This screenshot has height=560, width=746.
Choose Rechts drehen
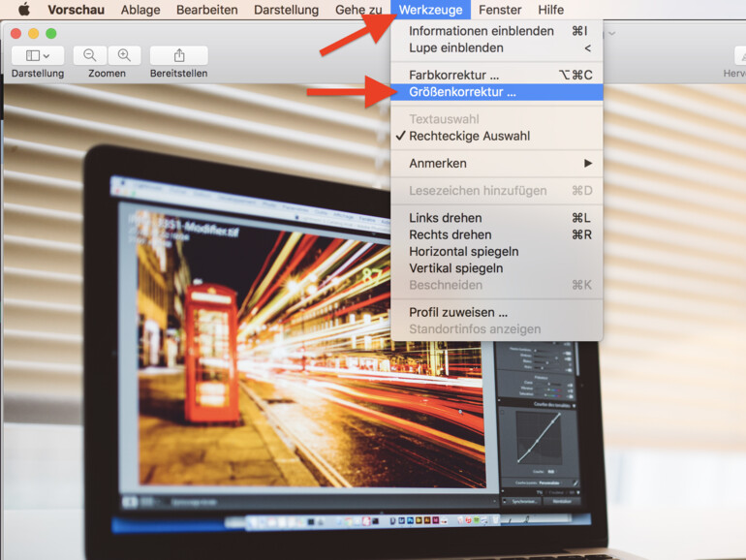click(x=497, y=234)
